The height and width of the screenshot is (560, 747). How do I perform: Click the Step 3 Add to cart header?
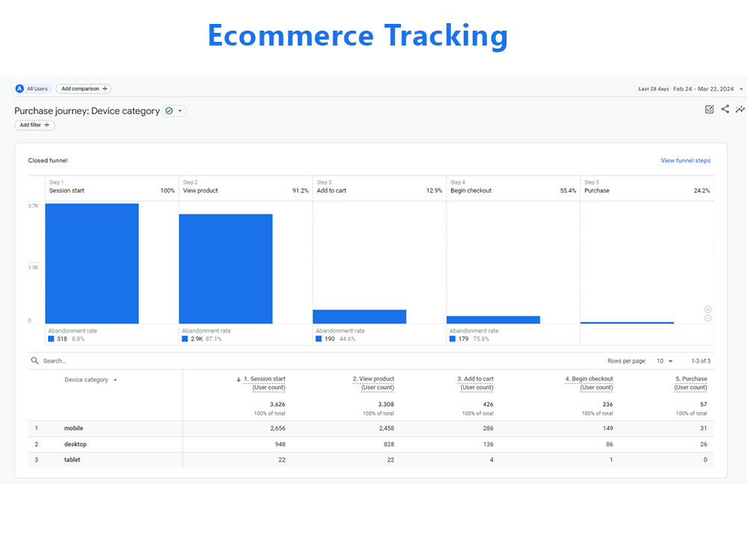point(379,187)
